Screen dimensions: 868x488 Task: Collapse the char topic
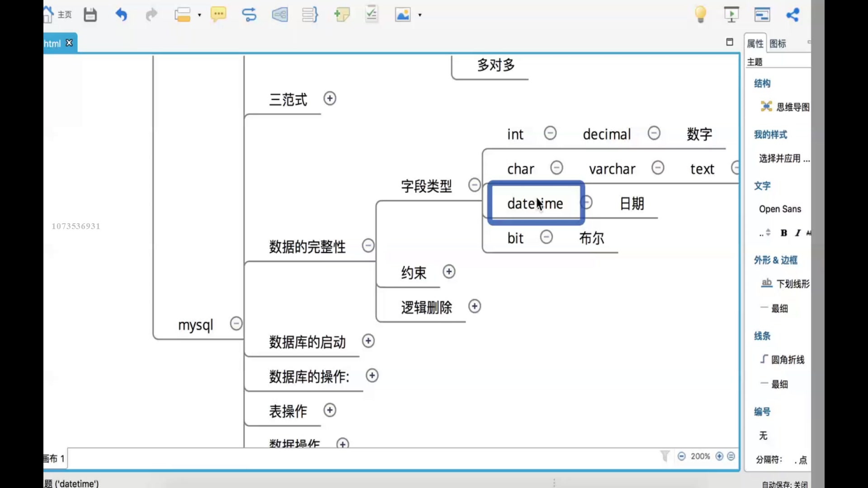(557, 168)
